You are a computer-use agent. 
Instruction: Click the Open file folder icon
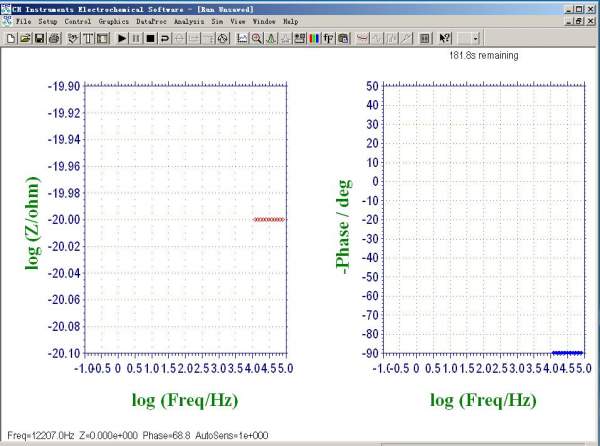pos(26,38)
